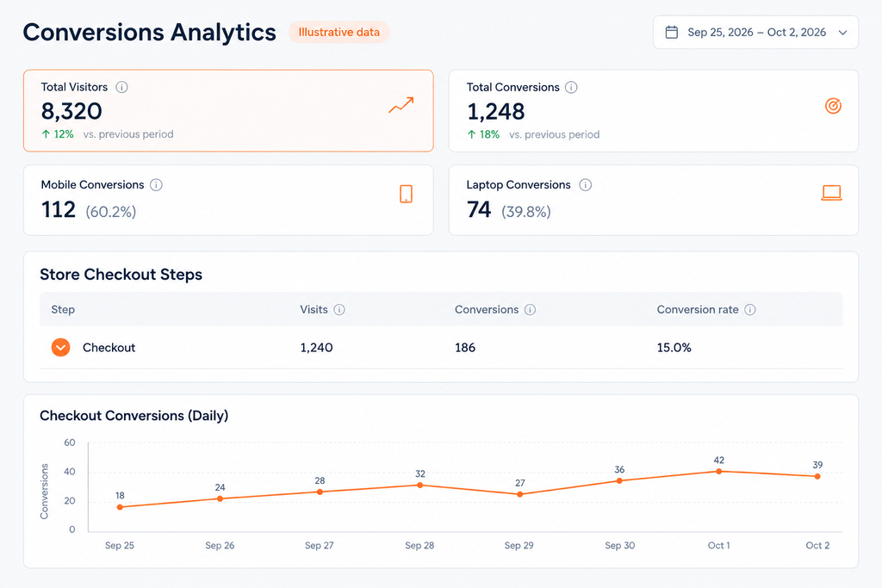Click the Total Conversions value 1,248
882x588 pixels.
point(495,112)
